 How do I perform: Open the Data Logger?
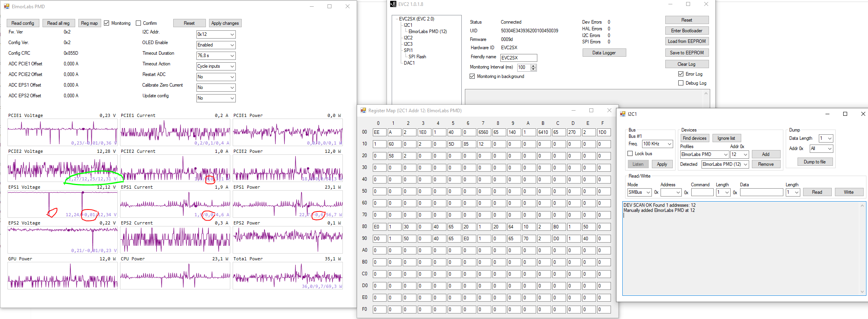click(604, 53)
